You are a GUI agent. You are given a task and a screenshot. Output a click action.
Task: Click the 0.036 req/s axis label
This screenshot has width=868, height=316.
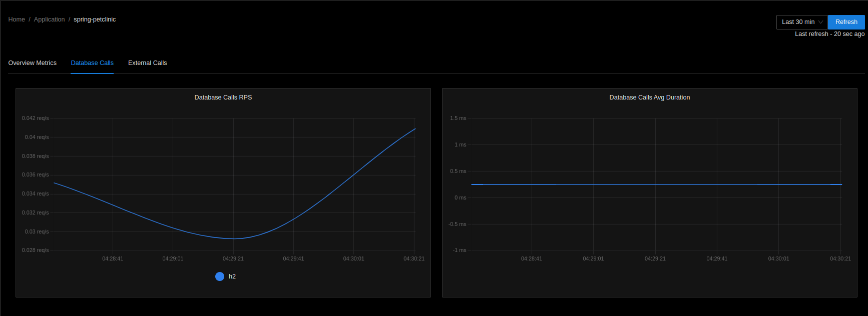(x=36, y=175)
